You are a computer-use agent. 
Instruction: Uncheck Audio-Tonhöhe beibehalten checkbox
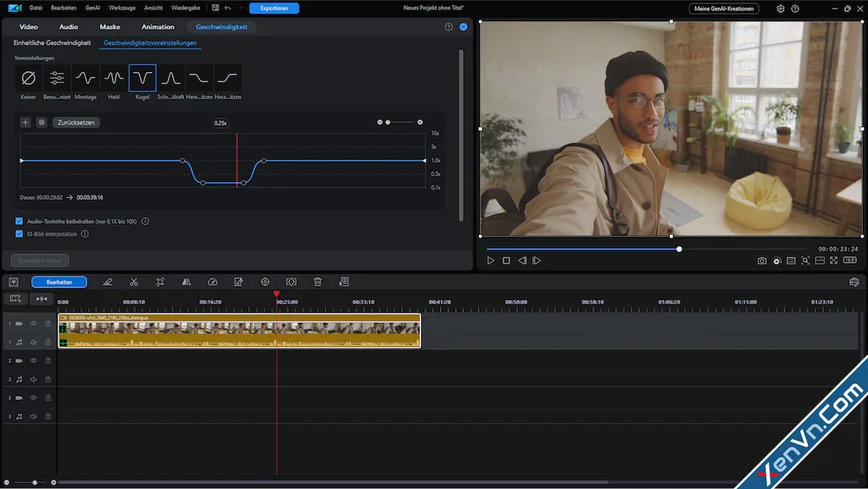pyautogui.click(x=19, y=221)
